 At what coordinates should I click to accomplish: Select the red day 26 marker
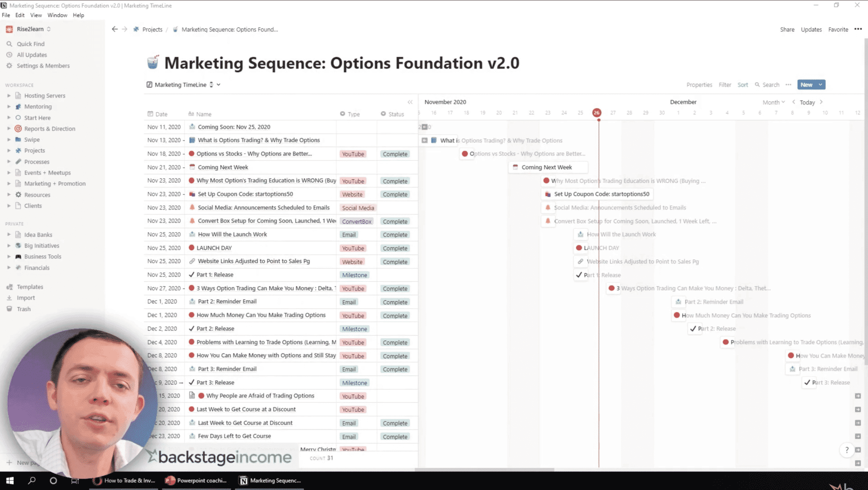tap(596, 113)
